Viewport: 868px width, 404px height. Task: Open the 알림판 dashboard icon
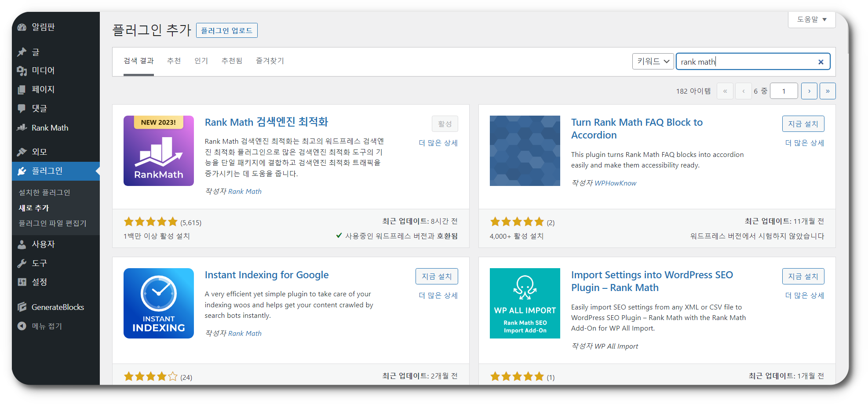[22, 27]
